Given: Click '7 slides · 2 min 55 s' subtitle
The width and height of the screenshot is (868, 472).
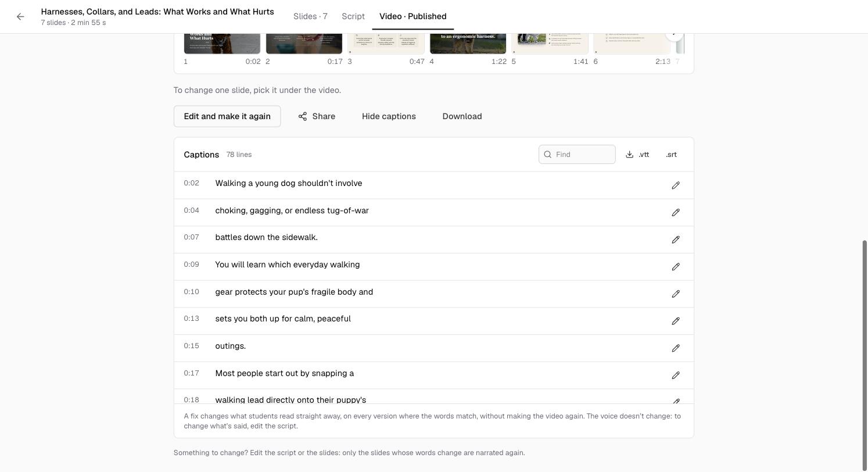Looking at the screenshot, I should pyautogui.click(x=73, y=23).
